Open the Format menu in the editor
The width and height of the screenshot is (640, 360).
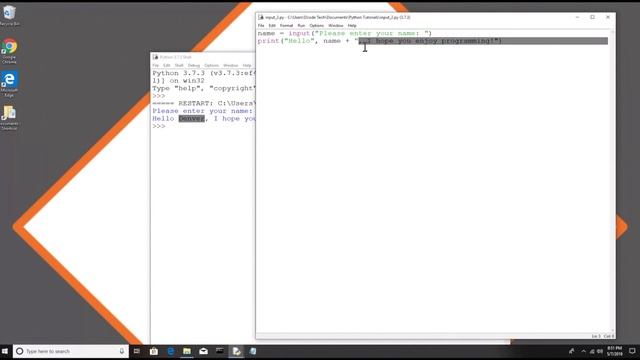pos(286,25)
